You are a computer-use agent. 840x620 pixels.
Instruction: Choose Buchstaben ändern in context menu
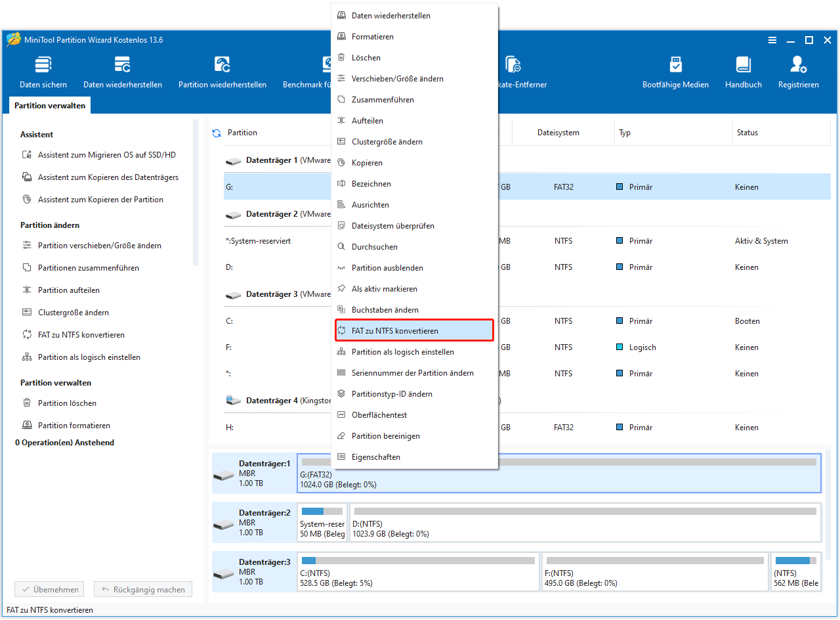click(x=414, y=310)
